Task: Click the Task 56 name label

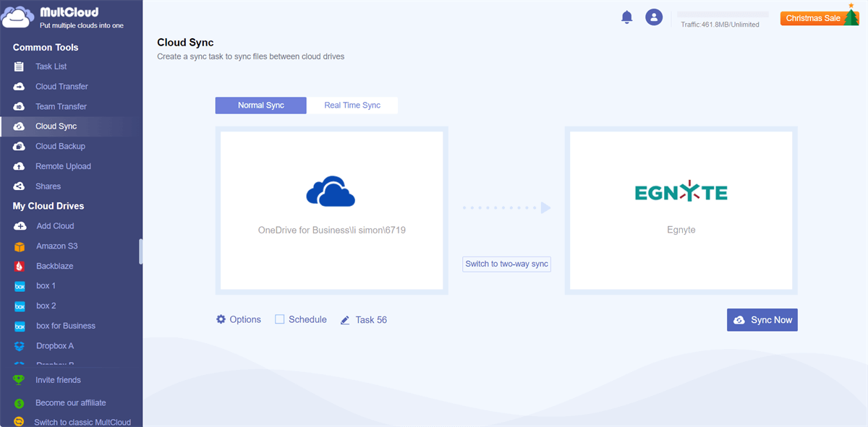Action: 371,319
